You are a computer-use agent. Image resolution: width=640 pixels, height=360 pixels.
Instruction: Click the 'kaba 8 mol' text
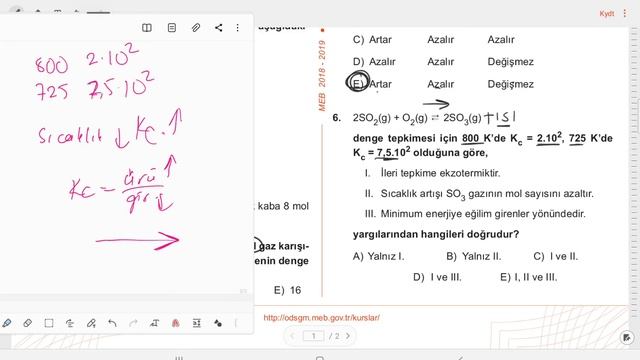click(283, 206)
